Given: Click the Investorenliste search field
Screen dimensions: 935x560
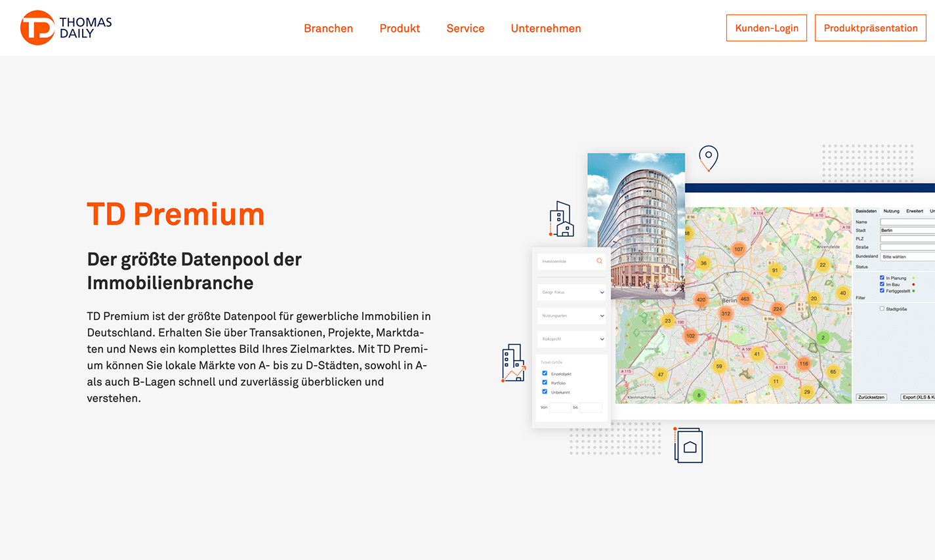Looking at the screenshot, I should click(x=571, y=261).
